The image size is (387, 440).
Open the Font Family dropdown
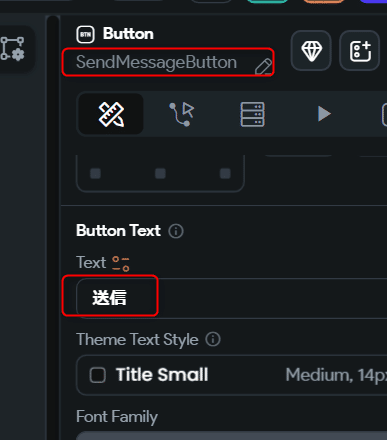(232, 435)
